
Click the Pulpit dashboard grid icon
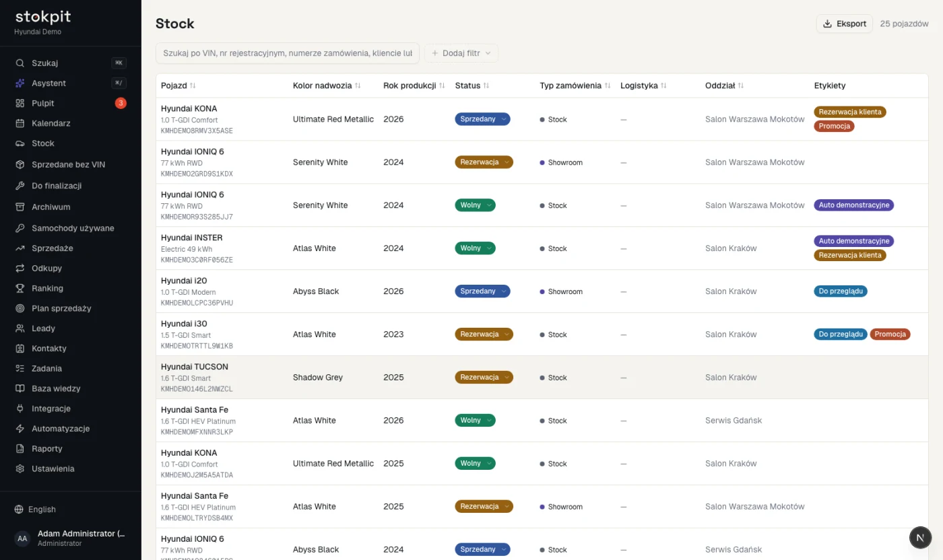tap(20, 104)
